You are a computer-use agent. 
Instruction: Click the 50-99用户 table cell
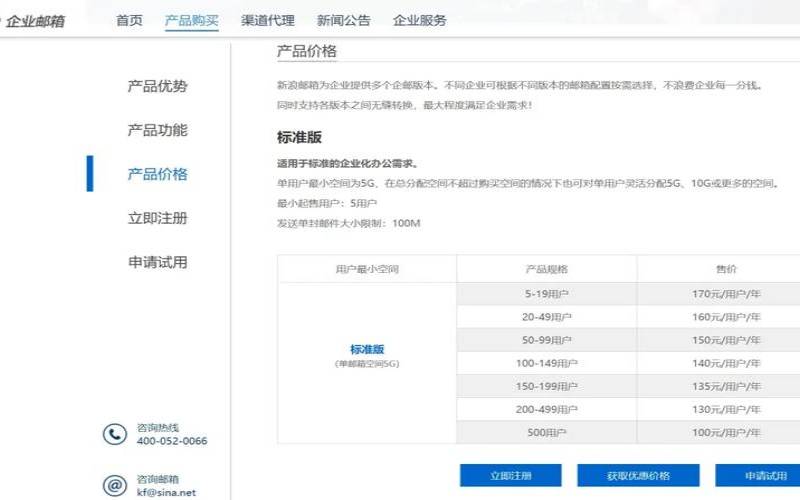546,340
